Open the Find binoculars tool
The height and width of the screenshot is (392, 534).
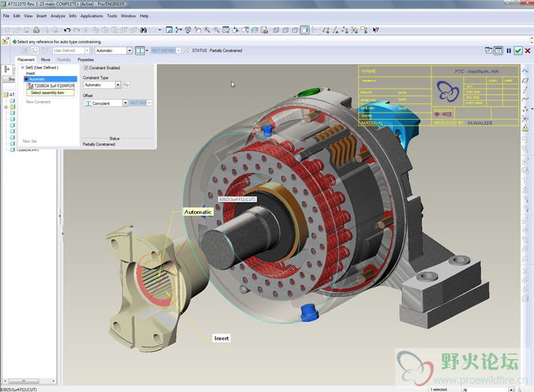pos(143,30)
